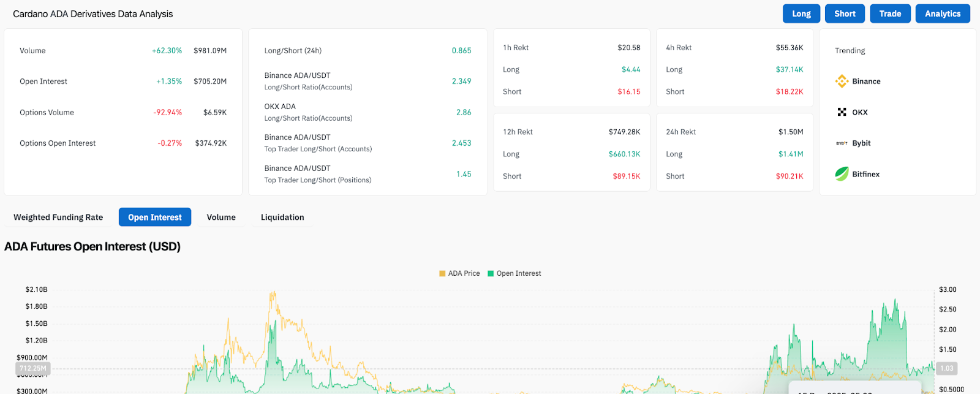Switch to Weighted Funding Rate tab
The image size is (980, 394).
click(58, 218)
